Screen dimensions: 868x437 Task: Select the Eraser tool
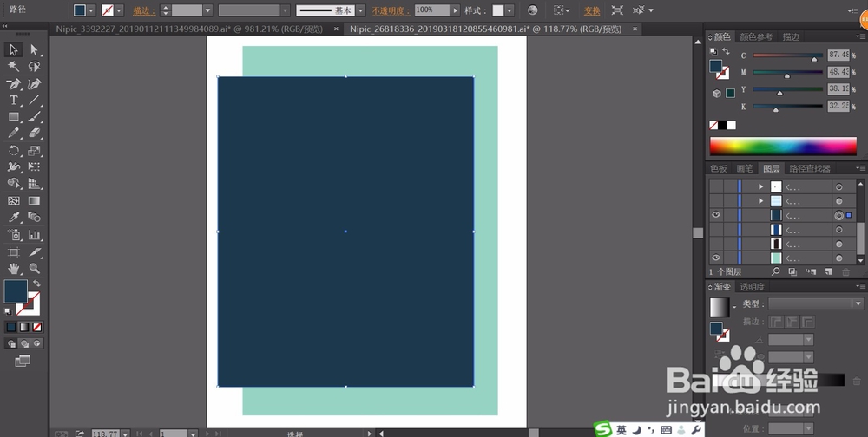(x=35, y=134)
